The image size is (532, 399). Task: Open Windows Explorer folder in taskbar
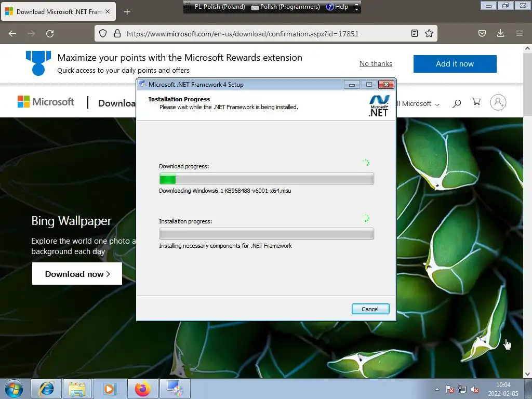coord(77,389)
